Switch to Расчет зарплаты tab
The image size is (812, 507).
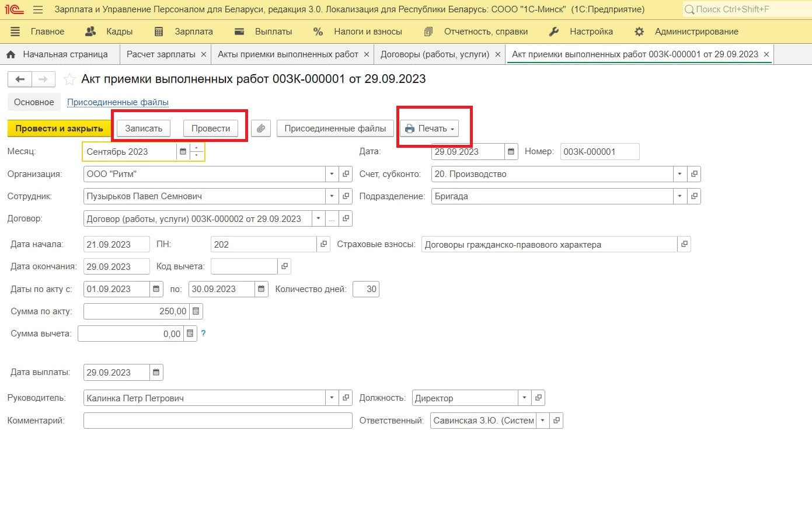pyautogui.click(x=161, y=54)
